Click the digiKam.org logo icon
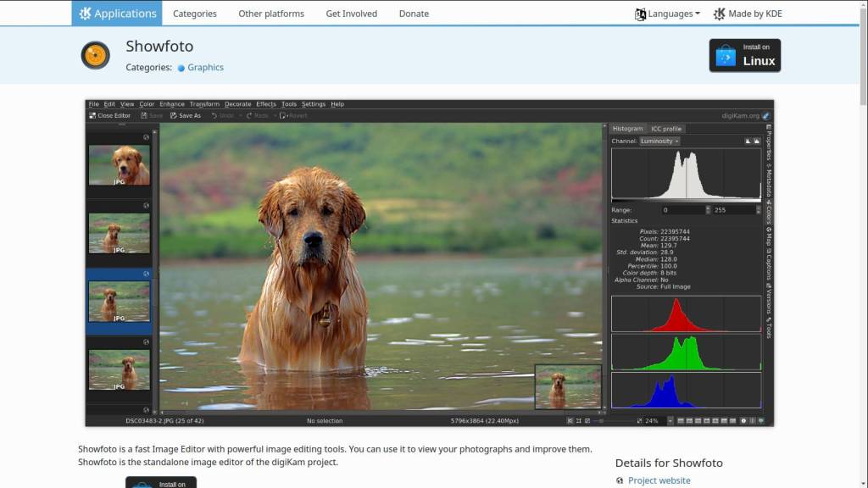Screen dimensions: 868x488 click(x=765, y=115)
